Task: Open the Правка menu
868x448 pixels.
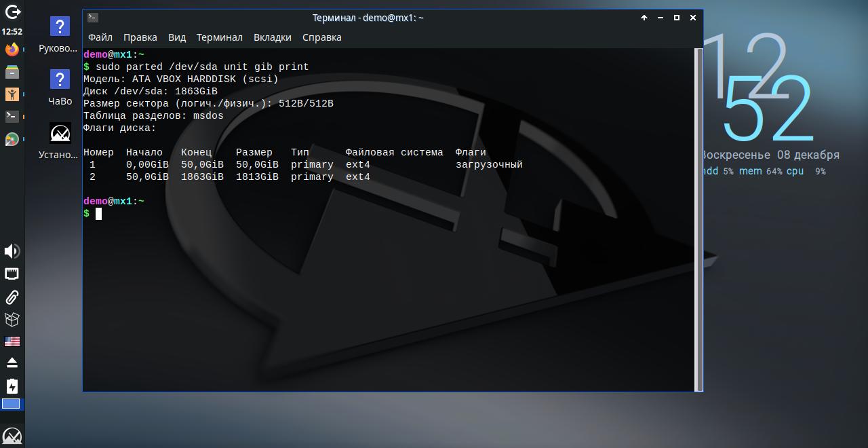Action: tap(140, 37)
